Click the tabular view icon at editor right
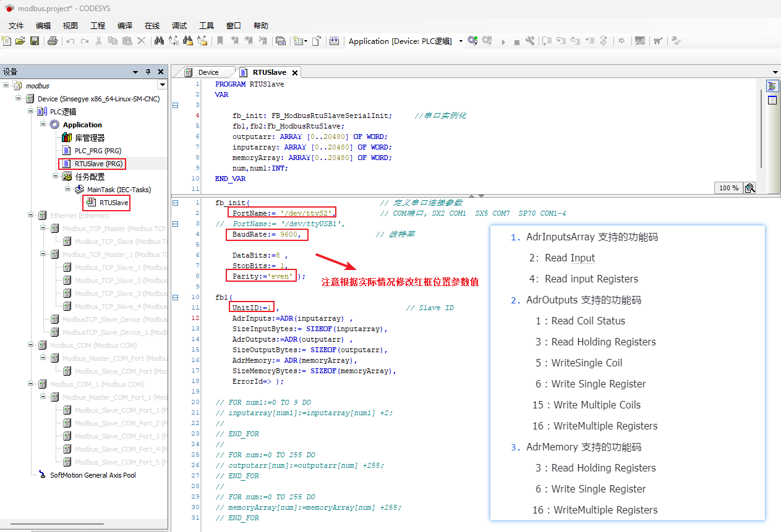 coord(772,101)
